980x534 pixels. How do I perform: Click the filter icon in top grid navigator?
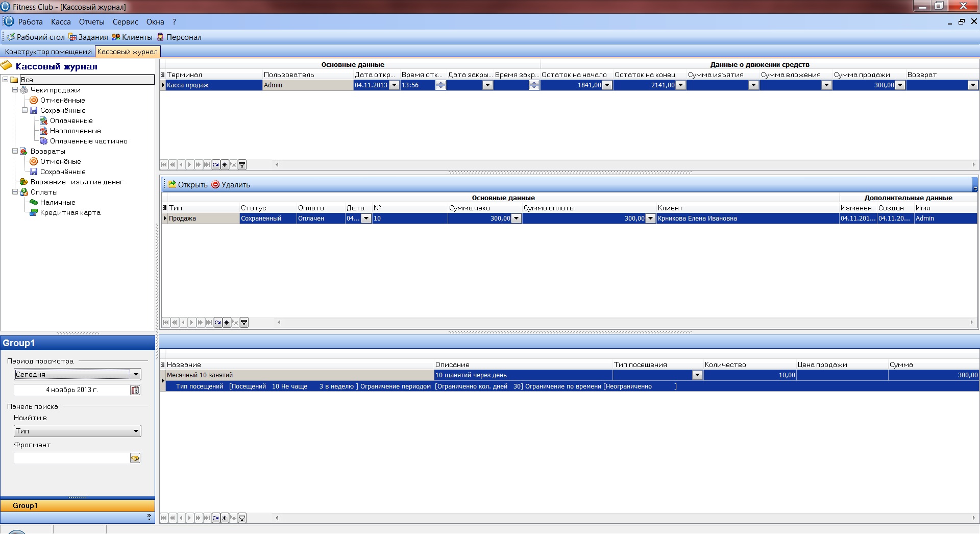[242, 165]
